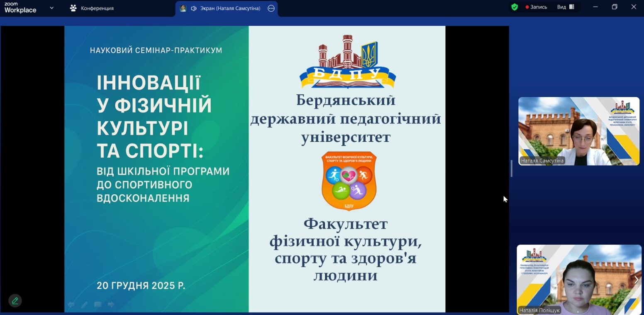Open the three-dots options on shared screen tab
The width and height of the screenshot is (644, 315).
[271, 8]
